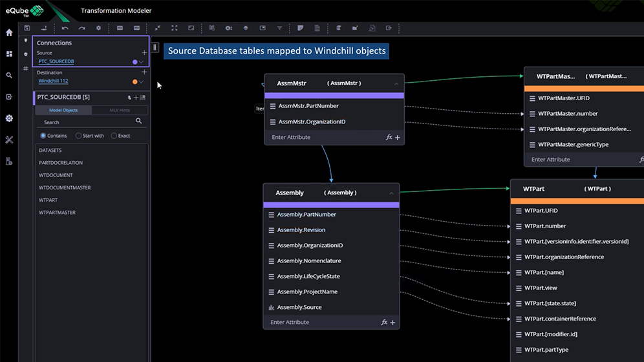Viewport: 644px width, 362px height.
Task: Open the Windchill 112 destination link
Action: (53, 81)
